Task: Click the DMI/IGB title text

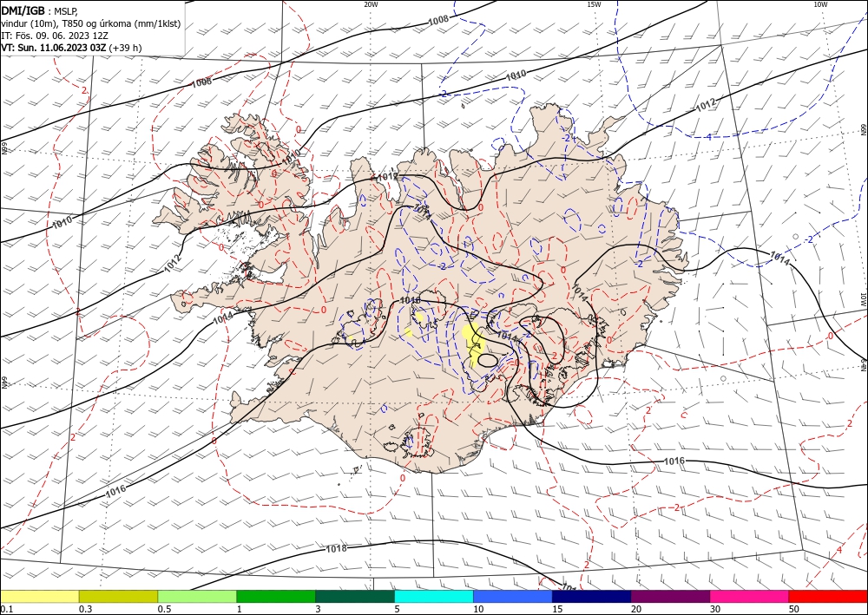Action: tap(23, 10)
